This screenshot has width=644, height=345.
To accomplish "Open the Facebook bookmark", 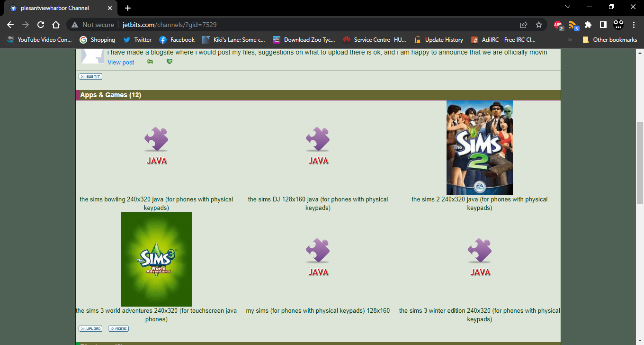I will coord(177,40).
